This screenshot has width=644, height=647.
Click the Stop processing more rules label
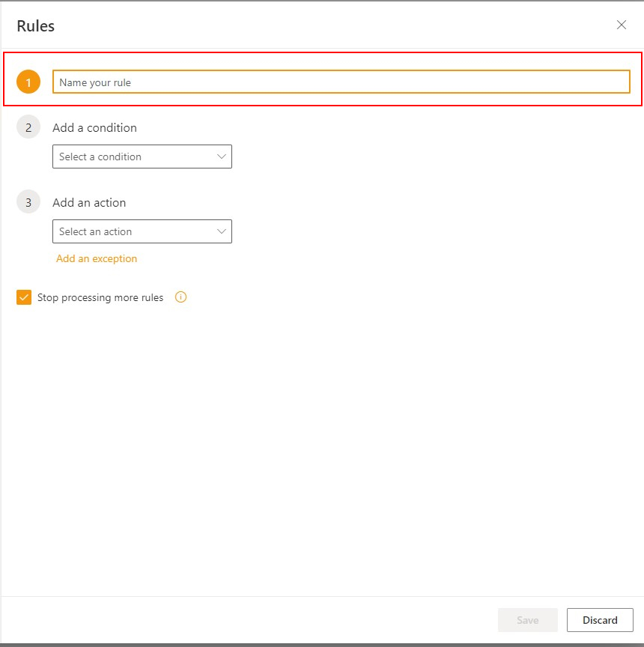100,297
